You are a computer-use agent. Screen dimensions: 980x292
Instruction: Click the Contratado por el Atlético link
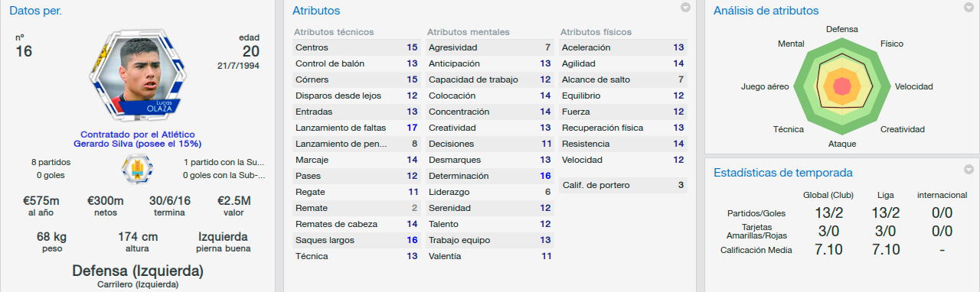click(x=138, y=134)
